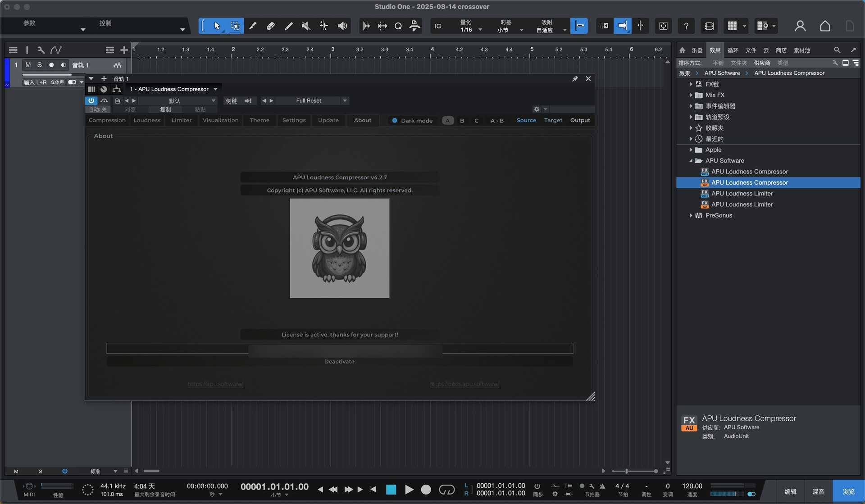Switch to the Compression tab

click(x=107, y=120)
